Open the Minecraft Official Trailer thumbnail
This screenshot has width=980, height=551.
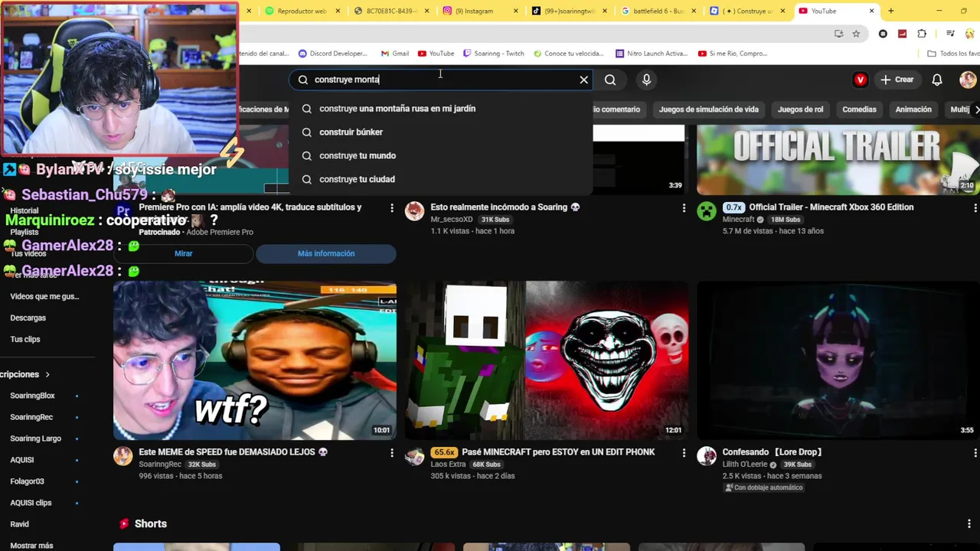pyautogui.click(x=838, y=159)
